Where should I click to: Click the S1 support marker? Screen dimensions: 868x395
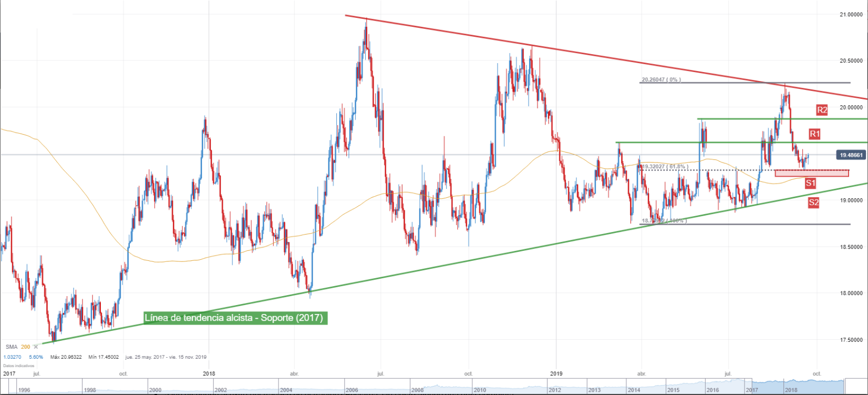tap(810, 183)
